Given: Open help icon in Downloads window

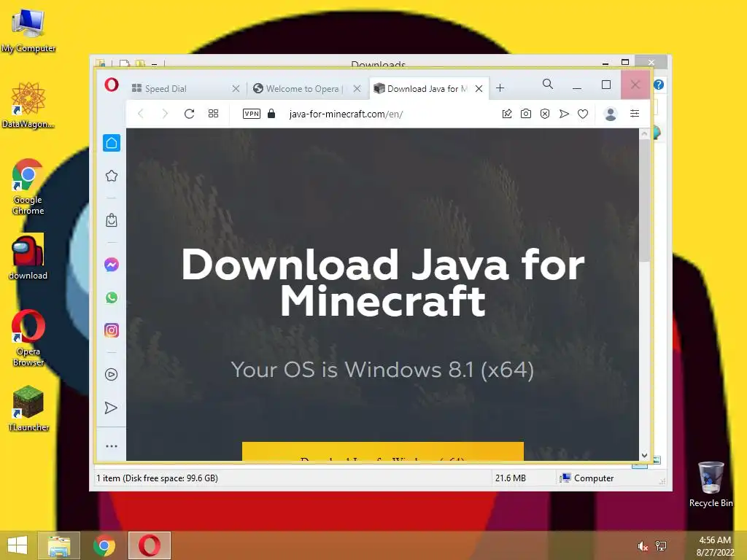Looking at the screenshot, I should click(x=659, y=85).
